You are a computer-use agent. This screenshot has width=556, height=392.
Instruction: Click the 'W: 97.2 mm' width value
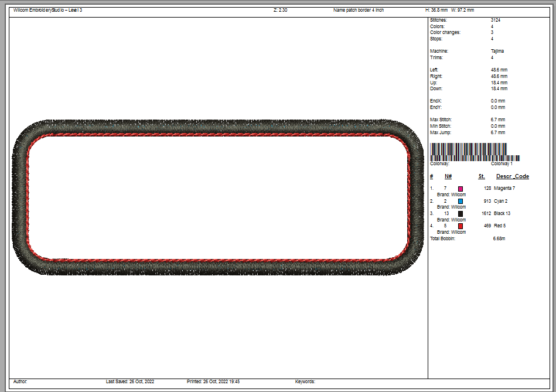(x=462, y=10)
